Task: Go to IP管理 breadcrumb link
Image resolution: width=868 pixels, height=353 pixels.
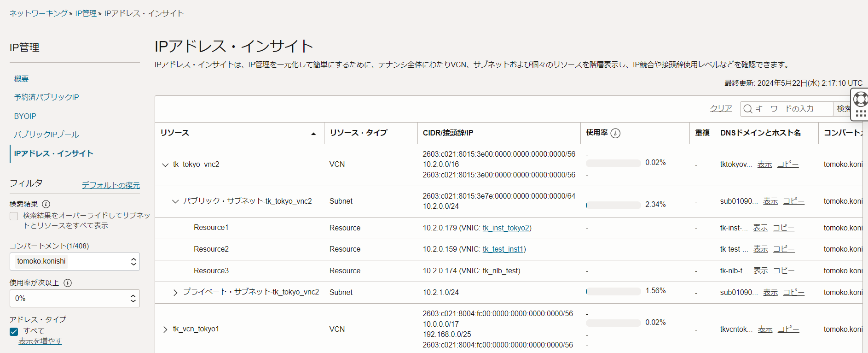Action: 86,13
